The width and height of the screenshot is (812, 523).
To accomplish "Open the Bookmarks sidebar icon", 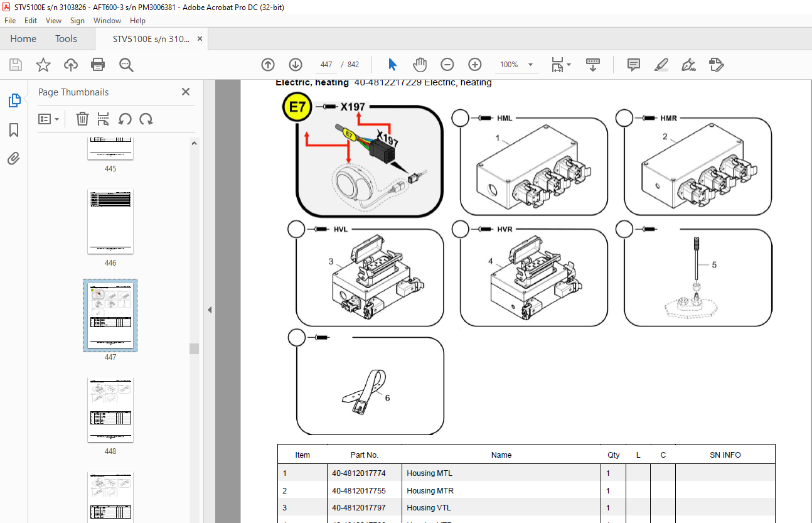I will [x=14, y=130].
